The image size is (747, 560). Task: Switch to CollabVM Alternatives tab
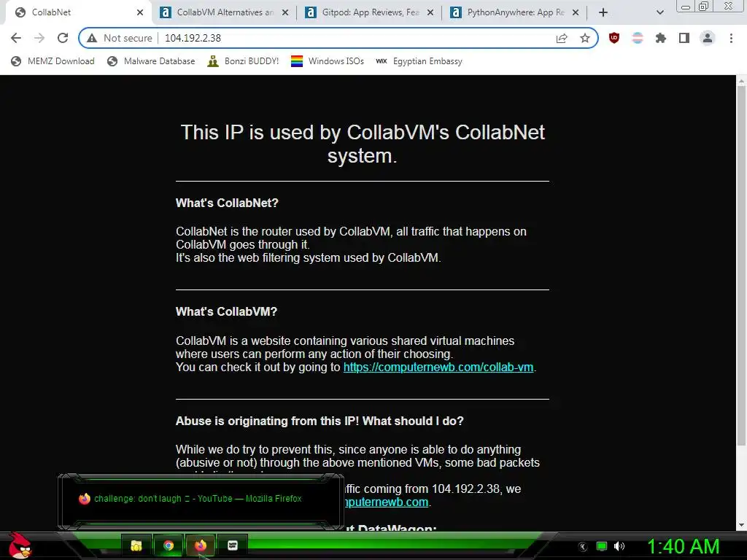click(225, 12)
